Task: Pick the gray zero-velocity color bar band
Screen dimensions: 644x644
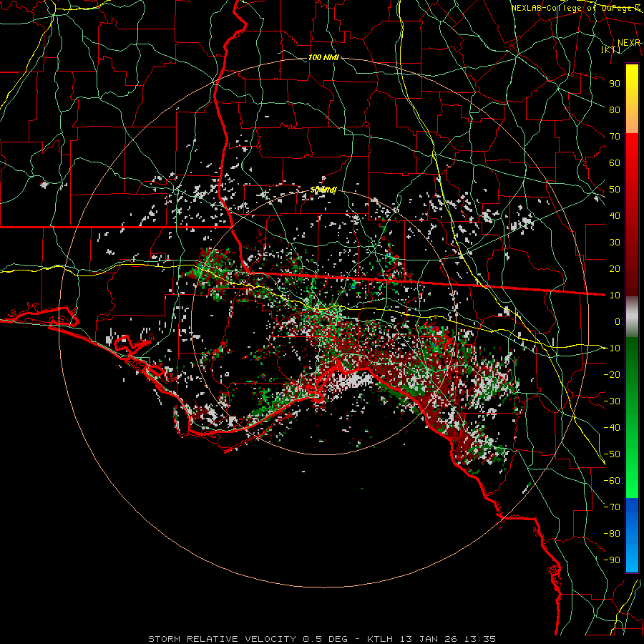Action: (632, 316)
